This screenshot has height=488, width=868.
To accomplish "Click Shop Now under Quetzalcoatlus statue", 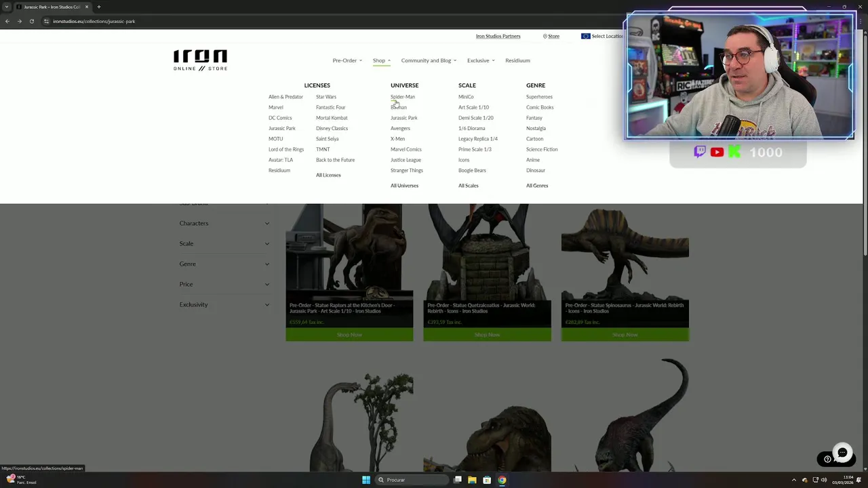I will (487, 335).
